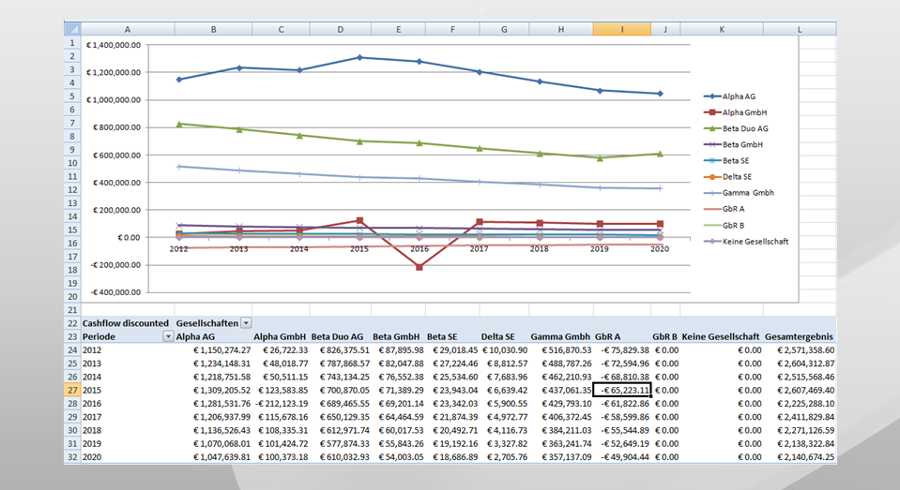Select the cell with € 2,607,469.40
This screenshot has height=490, width=900.
pos(799,390)
